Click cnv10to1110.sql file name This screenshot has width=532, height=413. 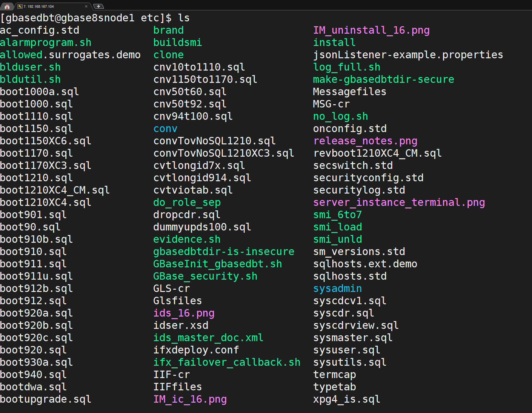[199, 67]
